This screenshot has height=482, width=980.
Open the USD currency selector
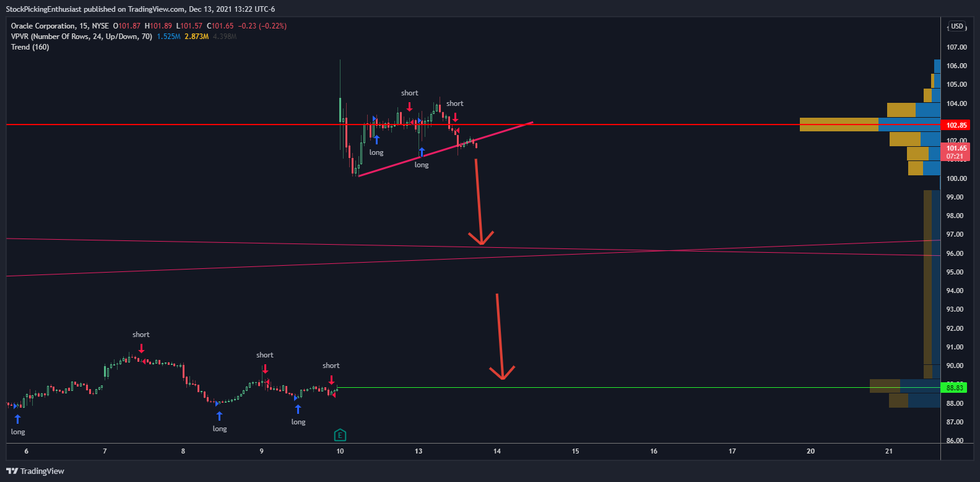957,26
